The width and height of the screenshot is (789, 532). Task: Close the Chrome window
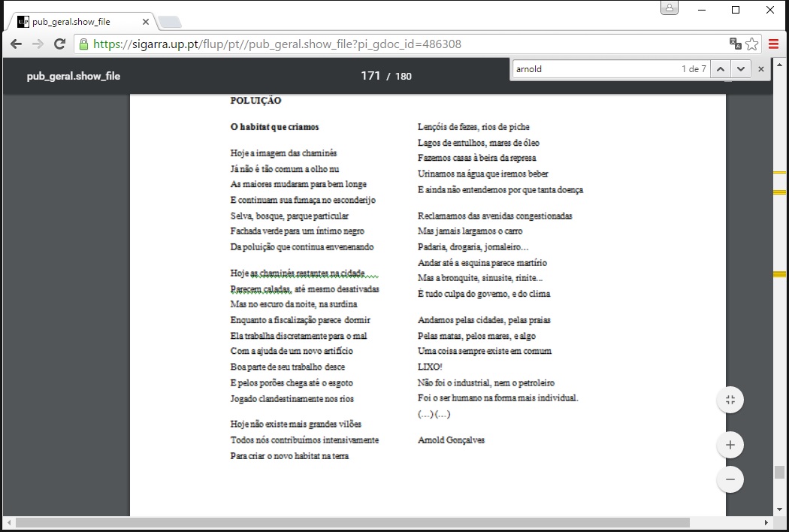click(x=770, y=10)
